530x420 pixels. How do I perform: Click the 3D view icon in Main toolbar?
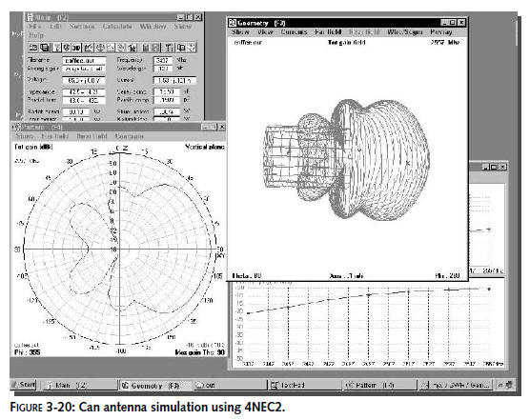tap(76, 48)
